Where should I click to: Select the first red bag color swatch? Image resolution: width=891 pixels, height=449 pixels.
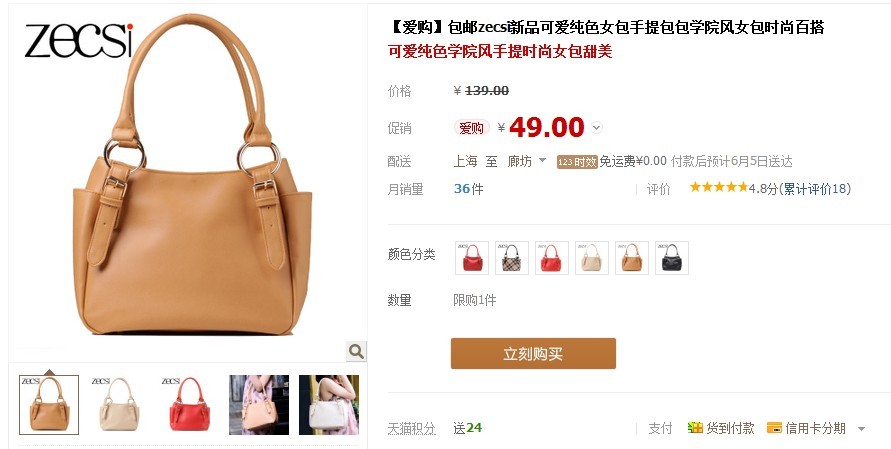[x=472, y=258]
